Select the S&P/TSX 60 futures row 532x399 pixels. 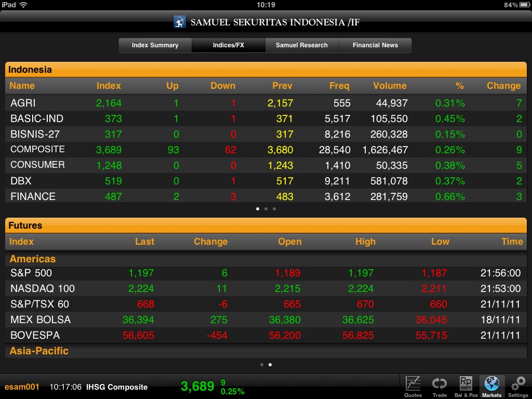pyautogui.click(x=265, y=304)
